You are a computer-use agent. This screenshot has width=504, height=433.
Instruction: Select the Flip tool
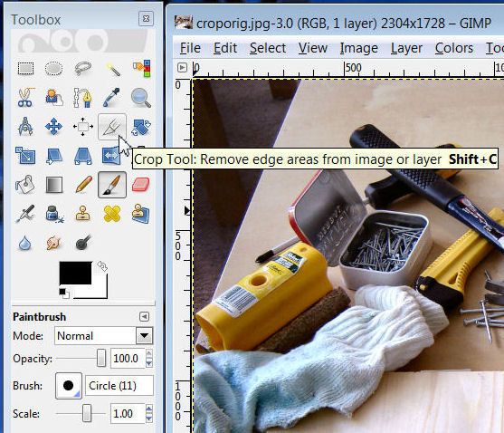pyautogui.click(x=111, y=156)
